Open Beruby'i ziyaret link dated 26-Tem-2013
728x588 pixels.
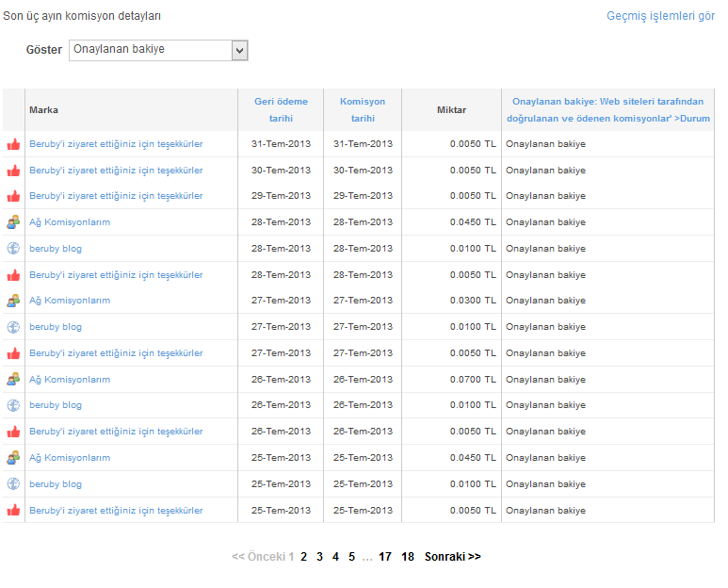point(116,432)
